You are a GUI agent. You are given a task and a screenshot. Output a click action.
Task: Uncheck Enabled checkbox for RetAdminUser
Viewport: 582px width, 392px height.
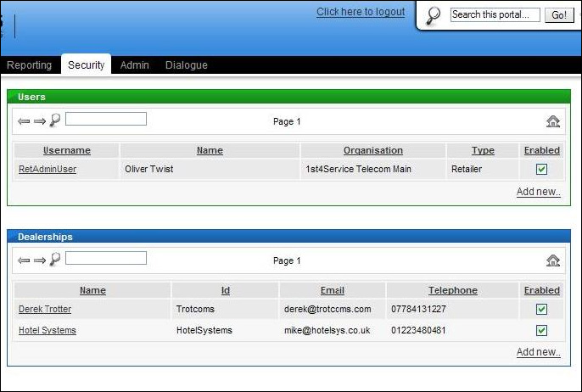tap(541, 169)
